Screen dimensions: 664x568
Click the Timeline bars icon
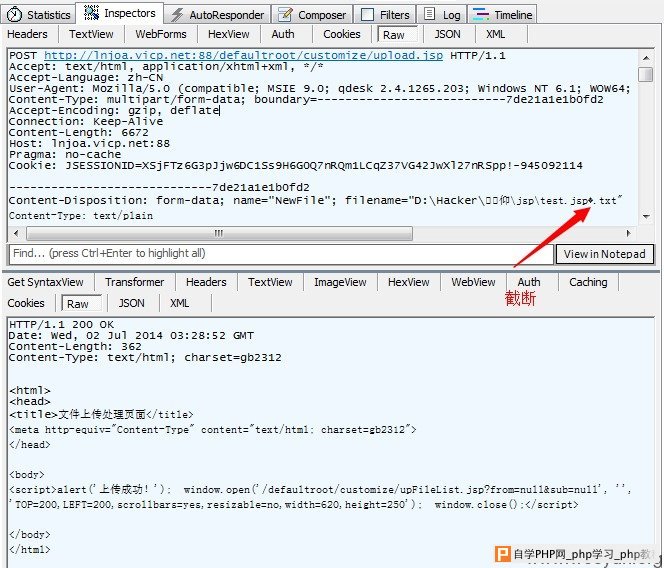click(x=481, y=15)
